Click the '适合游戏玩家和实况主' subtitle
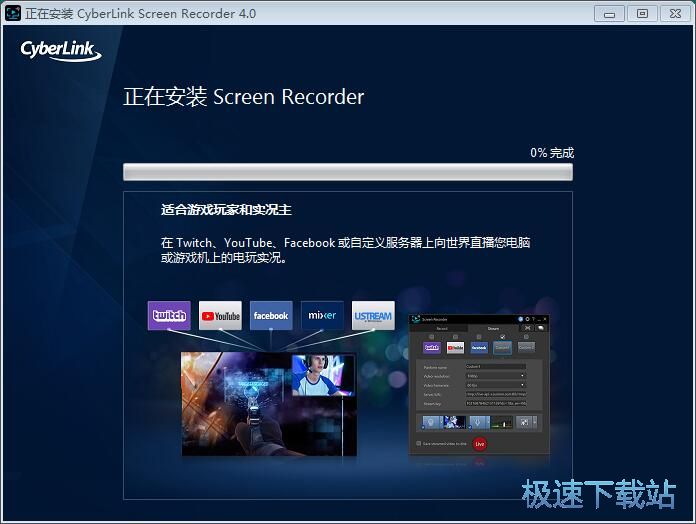 (226, 209)
